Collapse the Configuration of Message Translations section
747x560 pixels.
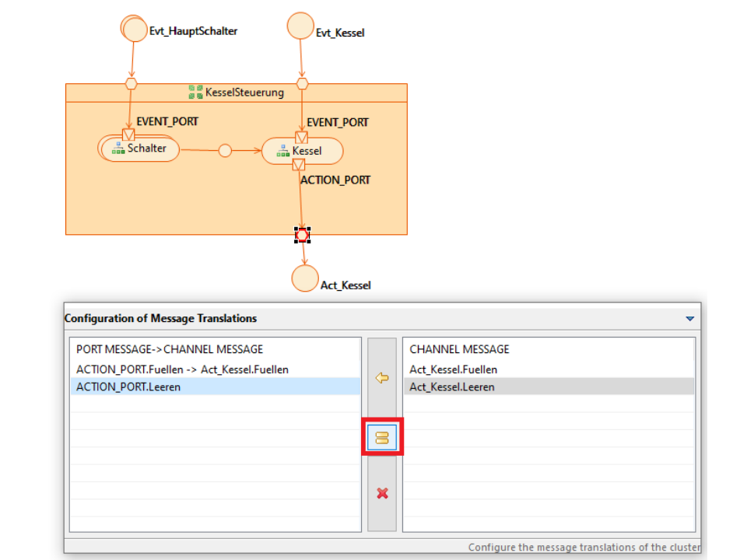click(689, 318)
